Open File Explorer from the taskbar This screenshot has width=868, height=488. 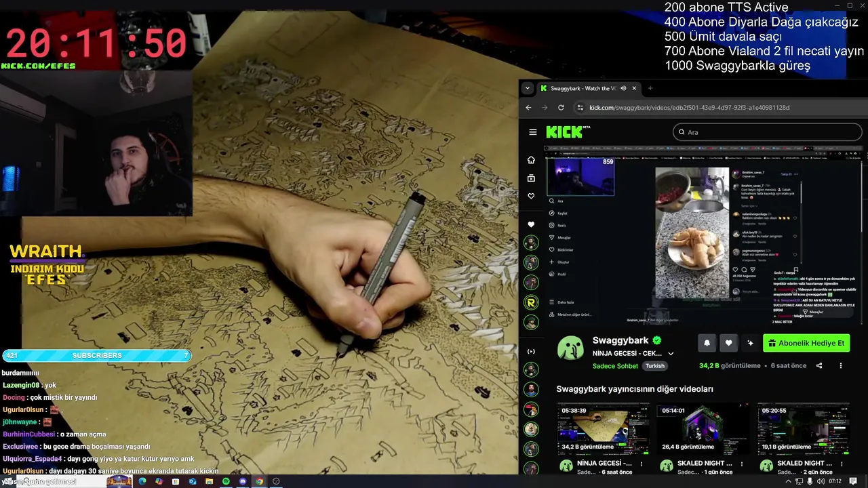pyautogui.click(x=210, y=481)
